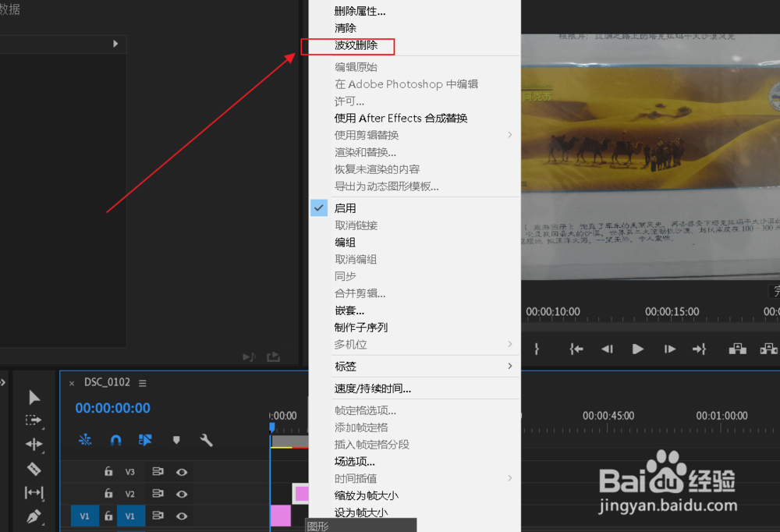Select the pink clip on track V1
Viewport: 780px width, 532px height.
[279, 516]
